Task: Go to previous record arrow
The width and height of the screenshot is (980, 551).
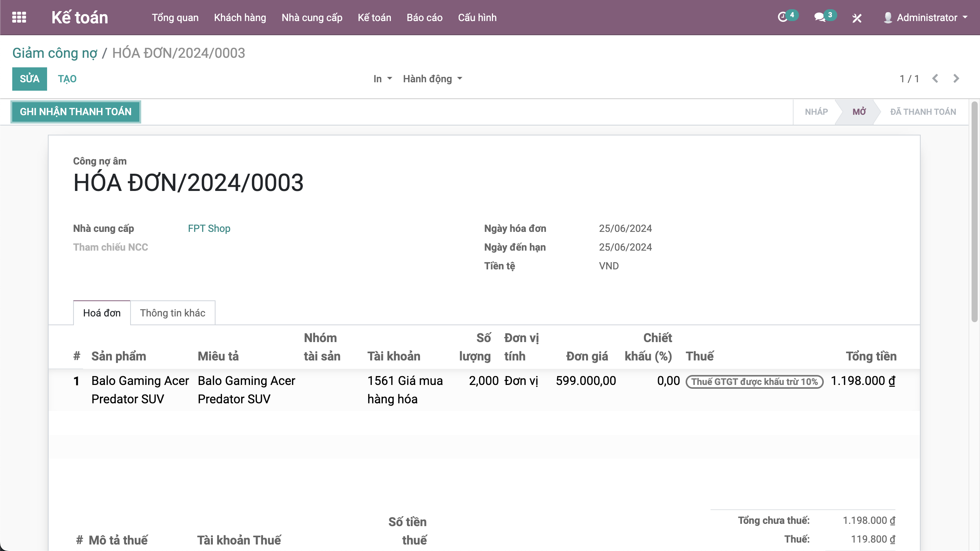Action: click(x=935, y=78)
